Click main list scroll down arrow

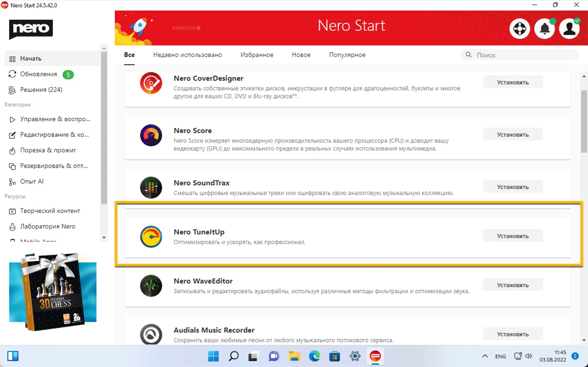584,340
